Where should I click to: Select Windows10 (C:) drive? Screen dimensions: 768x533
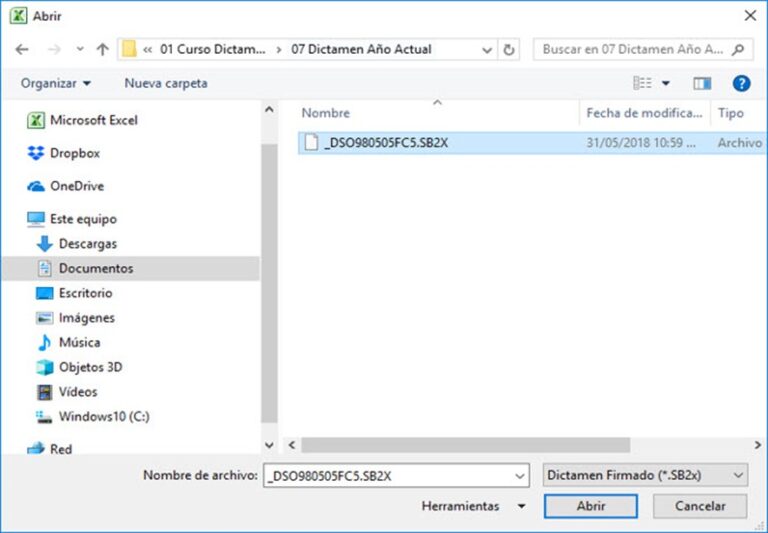tap(103, 416)
